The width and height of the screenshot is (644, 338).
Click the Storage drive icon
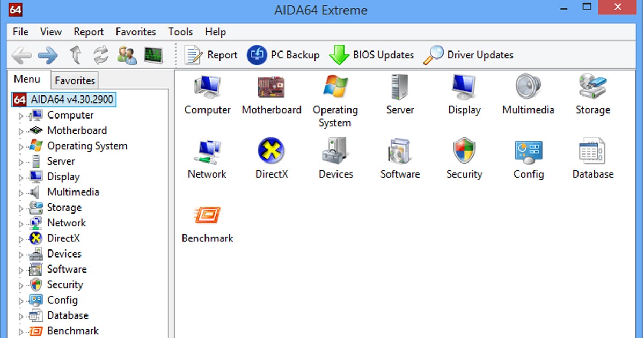pyautogui.click(x=592, y=87)
